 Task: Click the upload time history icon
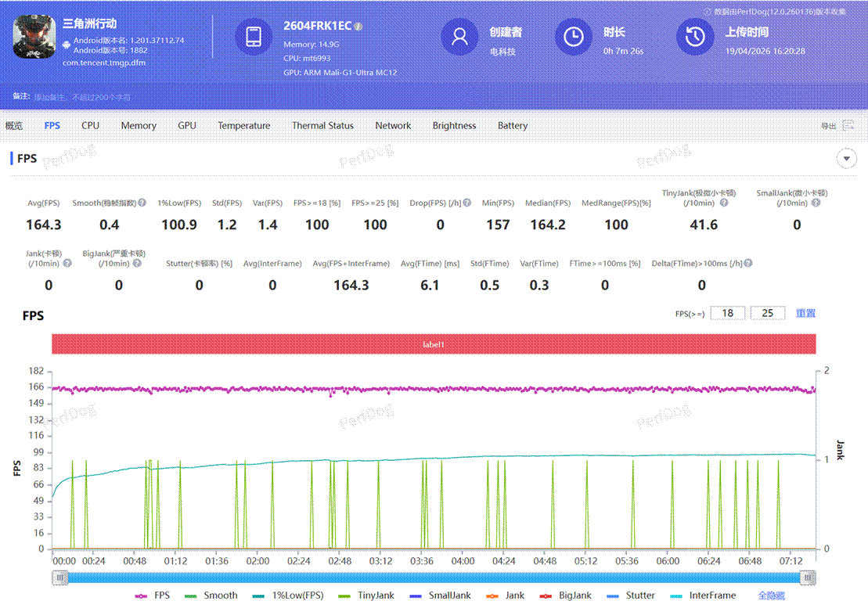tap(695, 37)
